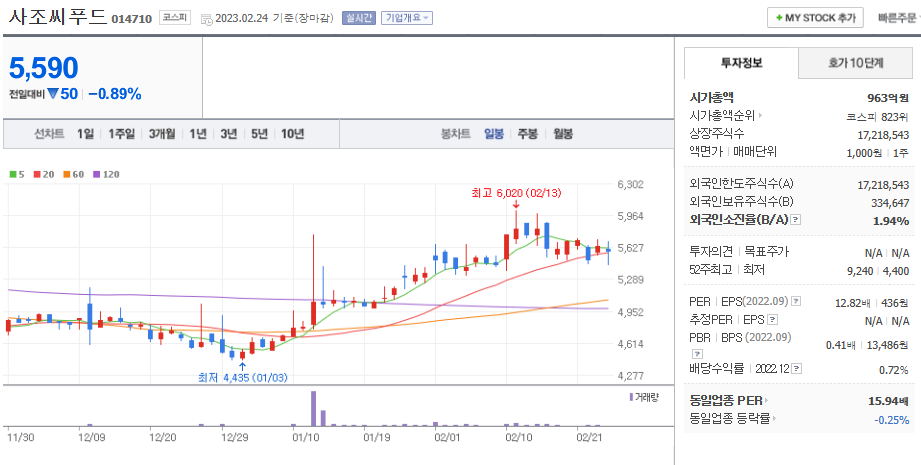This screenshot has height=465, width=921.
Task: Click the 투자의견 label
Action: [711, 251]
